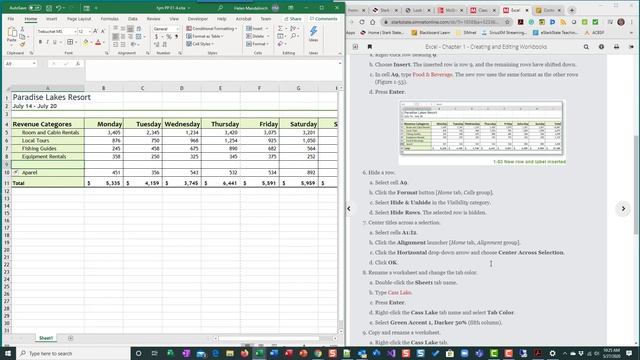Click Delete in the Cells group

pyautogui.click(x=257, y=36)
